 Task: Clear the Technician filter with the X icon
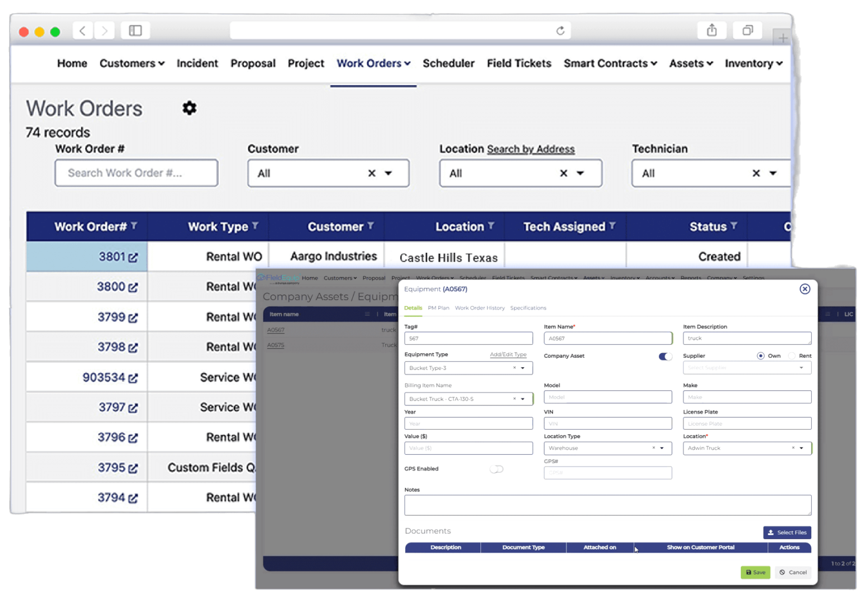point(756,173)
